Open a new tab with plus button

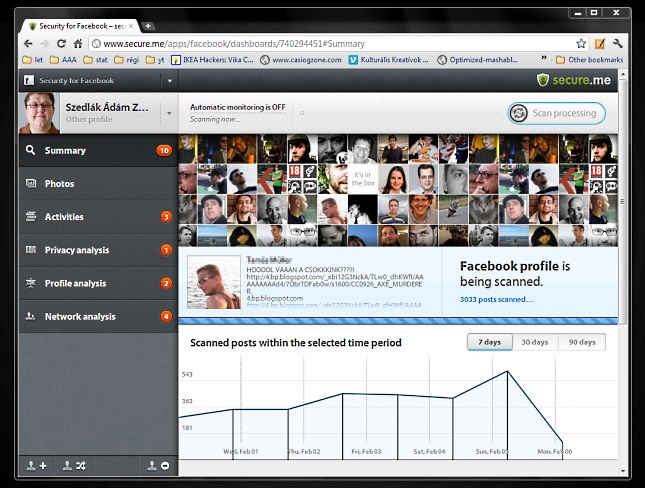tap(148, 26)
